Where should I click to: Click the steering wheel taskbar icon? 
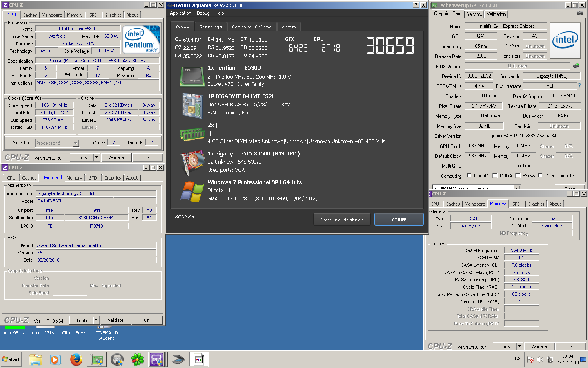click(x=117, y=359)
